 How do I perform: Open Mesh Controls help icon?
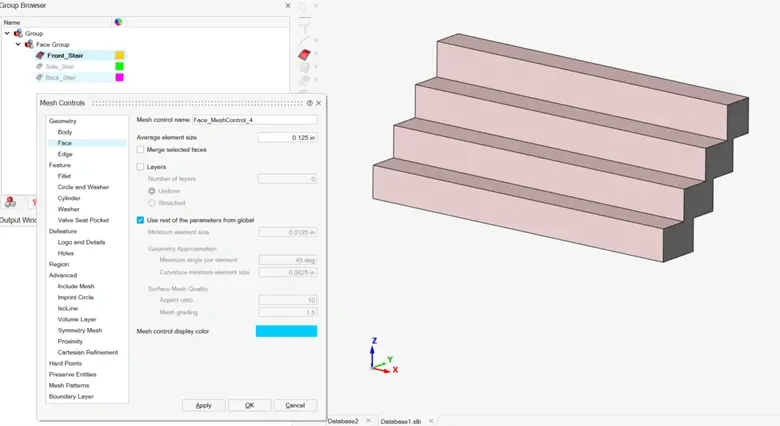pos(310,103)
